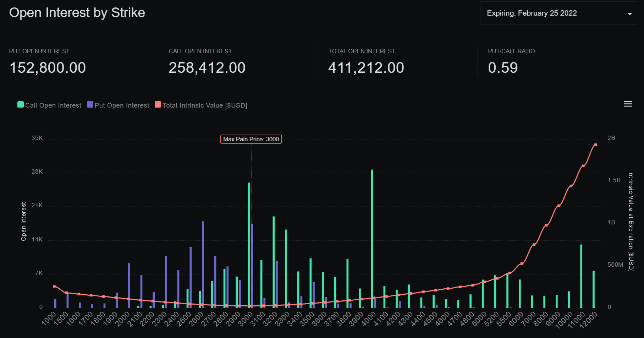Click the Put/Call Ratio value 0.59
Image resolution: width=644 pixels, height=338 pixels.
[503, 68]
